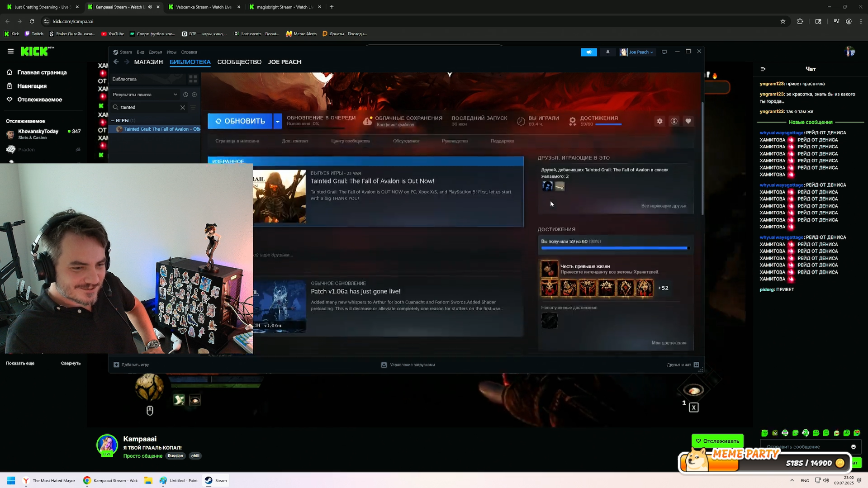
Task: Collapse the Kick chat panel icon
Action: [763, 69]
